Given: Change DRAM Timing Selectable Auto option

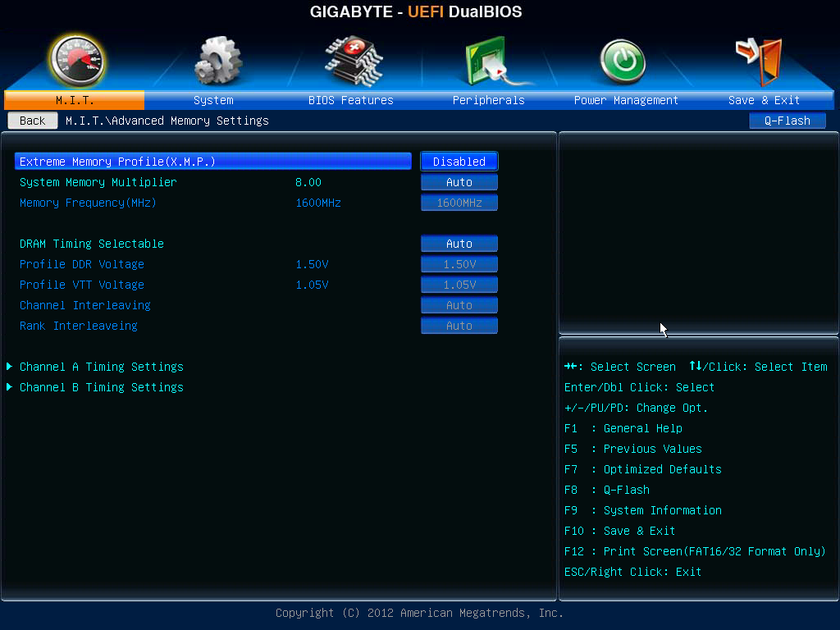Looking at the screenshot, I should [459, 244].
